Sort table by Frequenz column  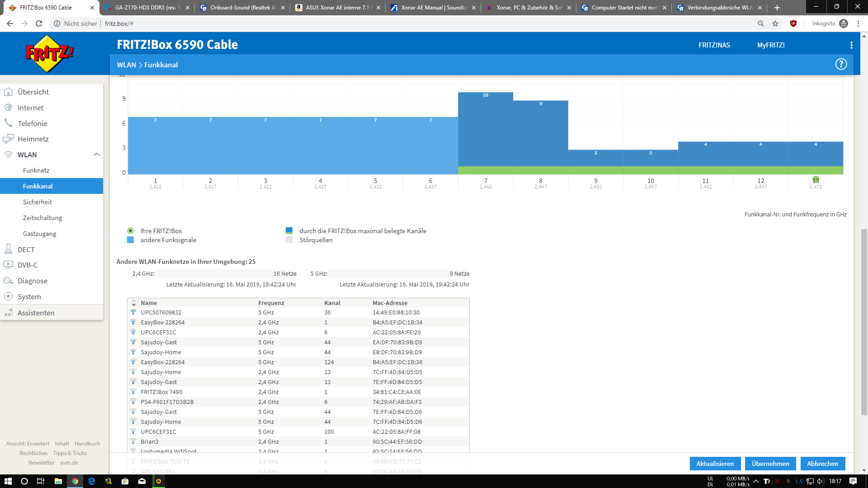pos(271,303)
